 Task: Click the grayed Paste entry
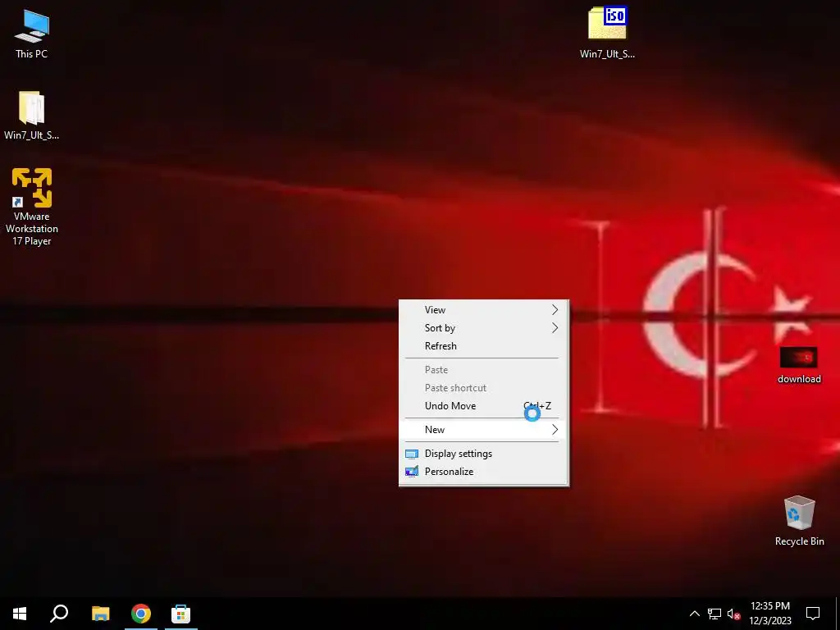pos(484,370)
